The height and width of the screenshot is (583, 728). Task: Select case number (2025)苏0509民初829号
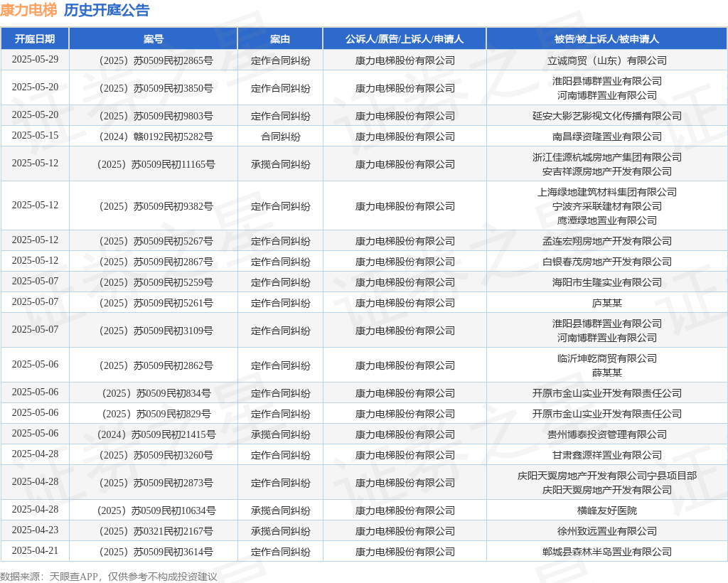coord(156,414)
